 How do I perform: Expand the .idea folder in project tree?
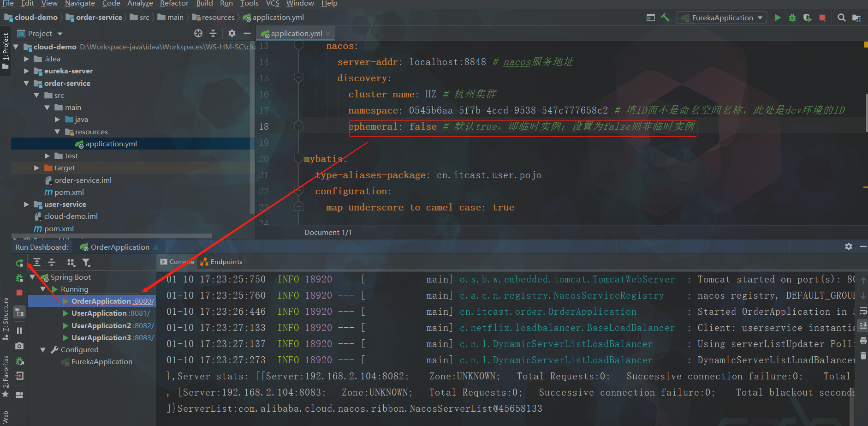pyautogui.click(x=26, y=59)
